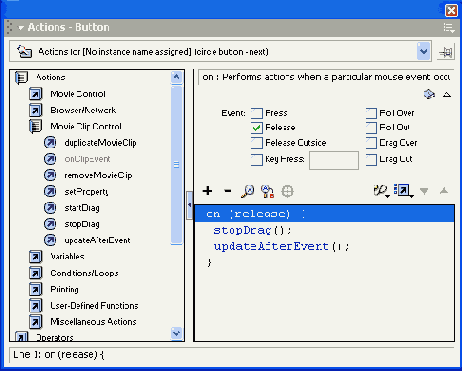Image resolution: width=462 pixels, height=371 pixels.
Task: Click the toolbox scrollbar down arrow
Action: tap(176, 333)
